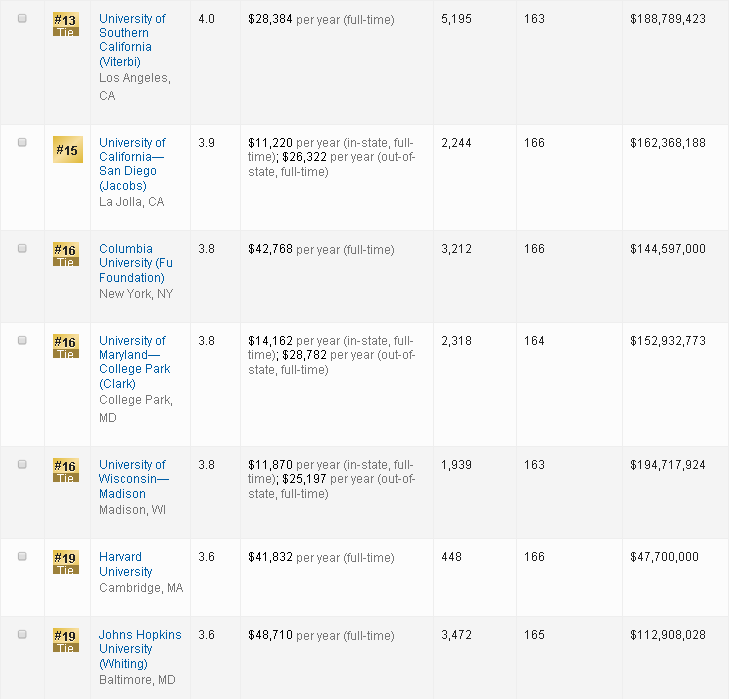The image size is (729, 699).
Task: Visit the Columbia University (Fu Foundation) page
Action: [131, 263]
